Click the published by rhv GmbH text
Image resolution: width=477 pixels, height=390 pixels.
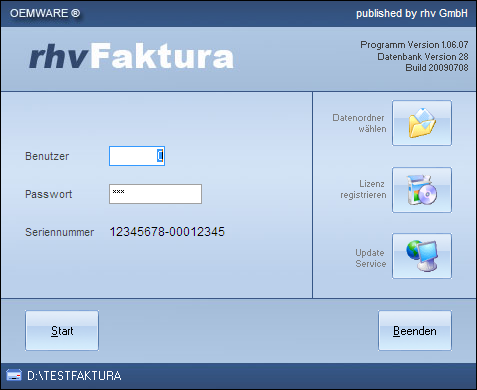[x=412, y=13]
